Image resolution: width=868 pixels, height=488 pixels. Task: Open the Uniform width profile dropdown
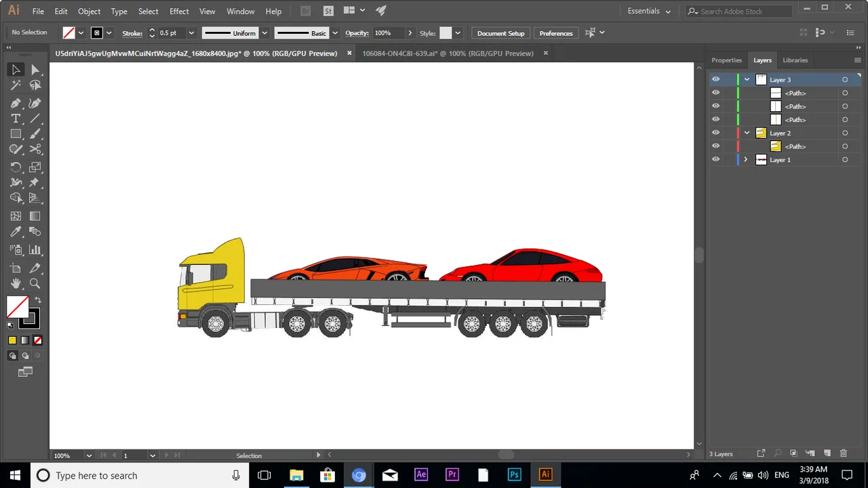click(264, 33)
